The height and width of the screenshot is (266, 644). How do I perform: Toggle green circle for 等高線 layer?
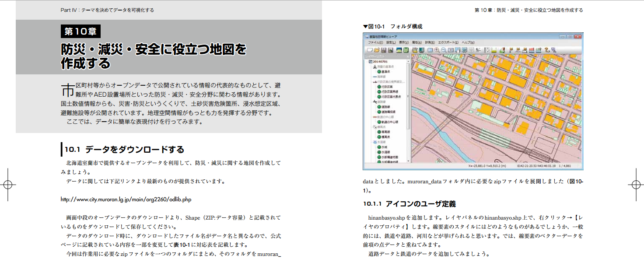point(379,132)
